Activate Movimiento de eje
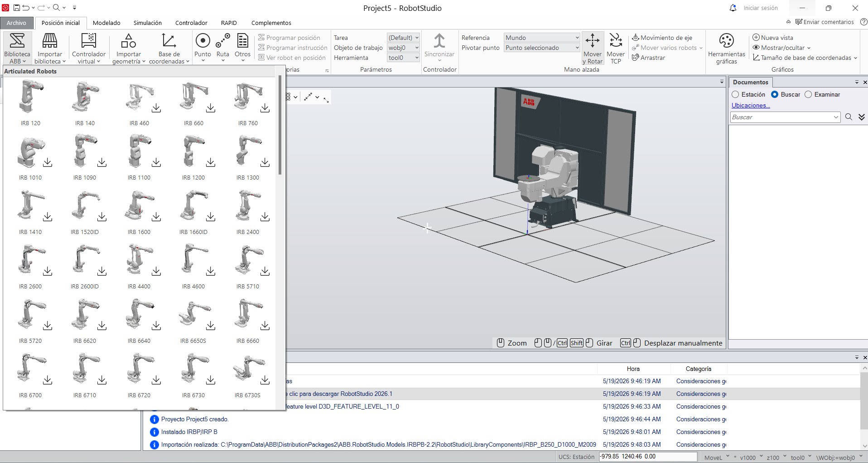Viewport: 868px width, 463px height. coord(662,38)
